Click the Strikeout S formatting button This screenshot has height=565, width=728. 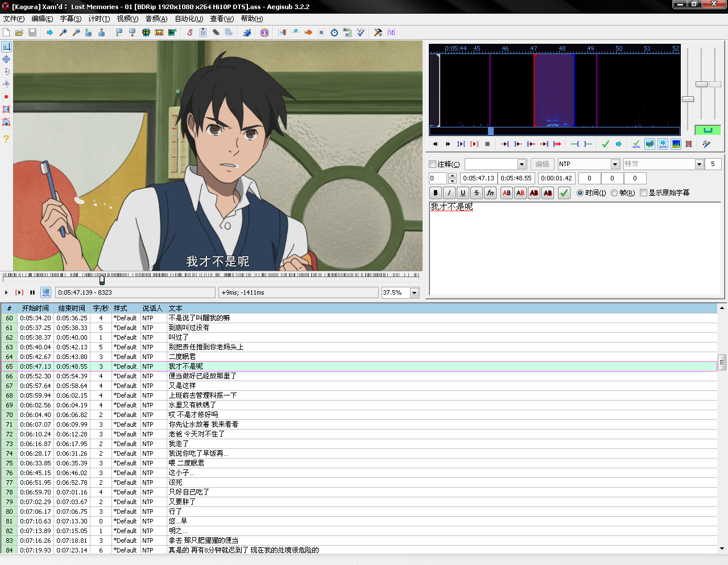[x=477, y=193]
